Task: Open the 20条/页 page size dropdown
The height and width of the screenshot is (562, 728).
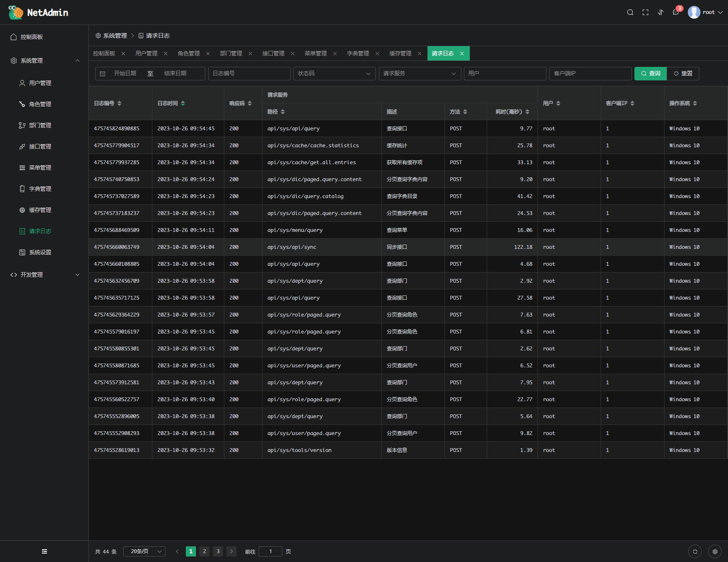Action: coord(144,551)
